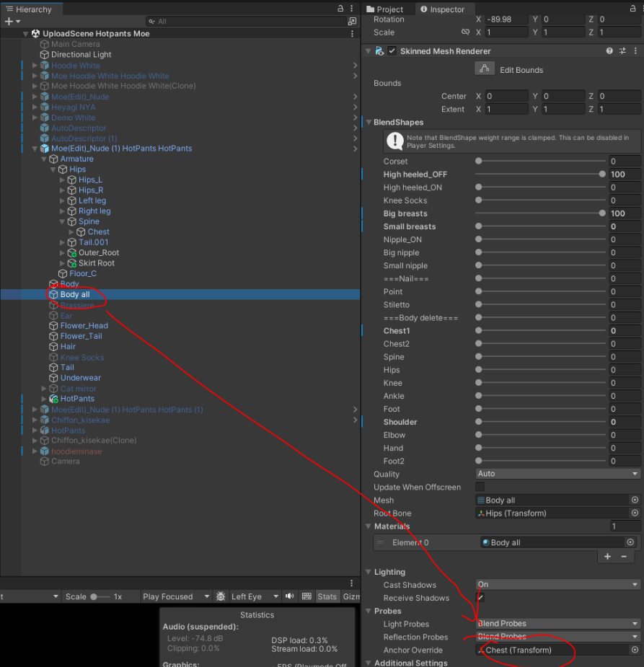Click the Game view Scale slider
The image size is (644, 667).
(x=100, y=596)
